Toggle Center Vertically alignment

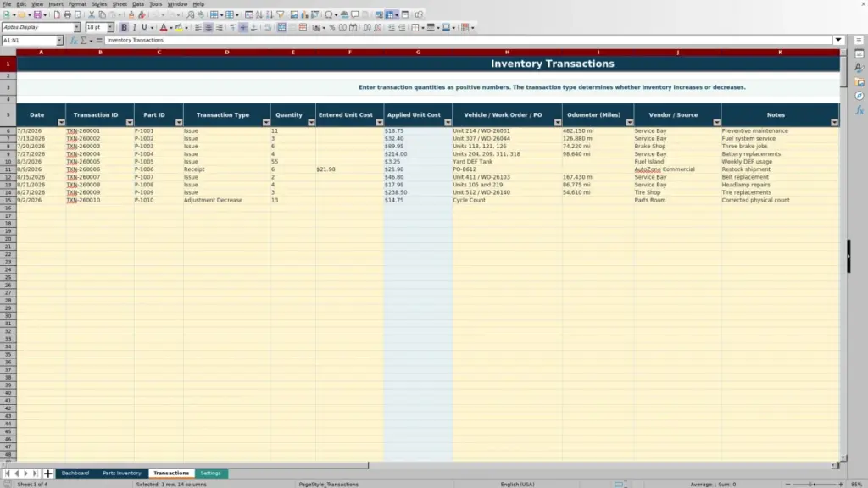point(243,27)
